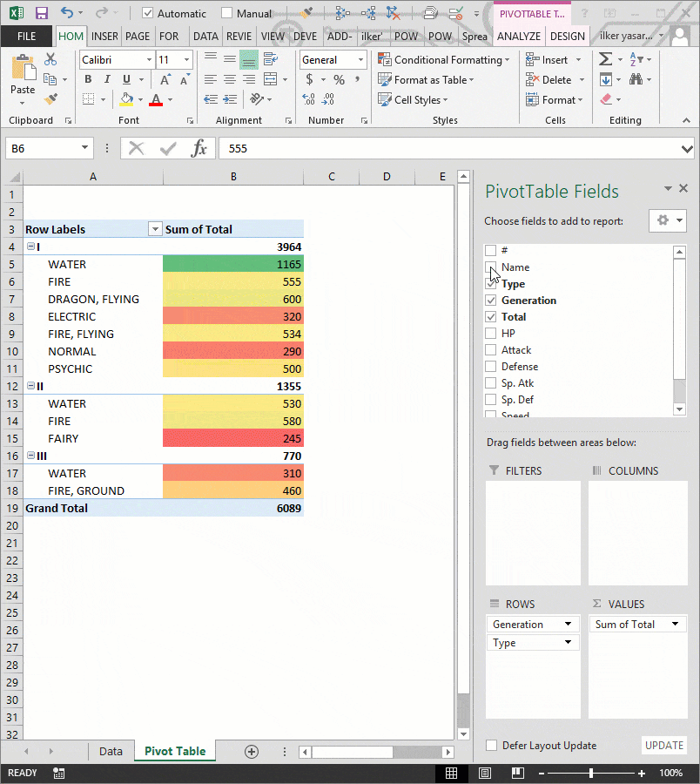Switch to the Data sheet tab
The height and width of the screenshot is (784, 700).
click(111, 751)
